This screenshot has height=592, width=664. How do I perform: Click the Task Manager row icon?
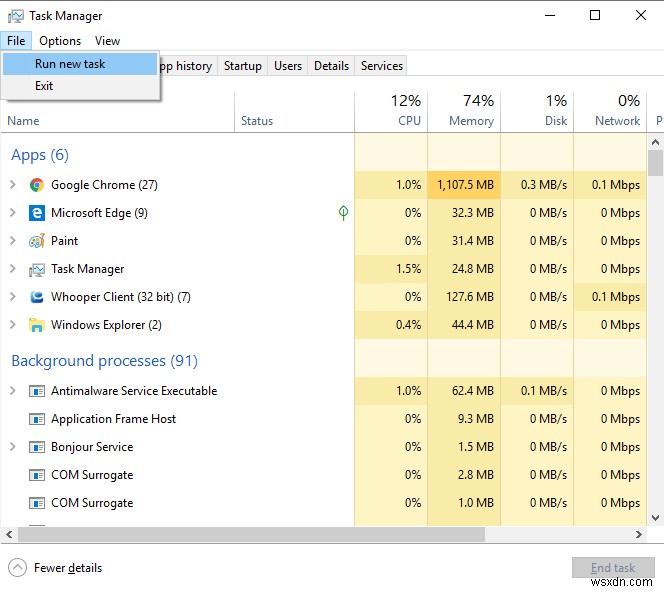pos(37,269)
